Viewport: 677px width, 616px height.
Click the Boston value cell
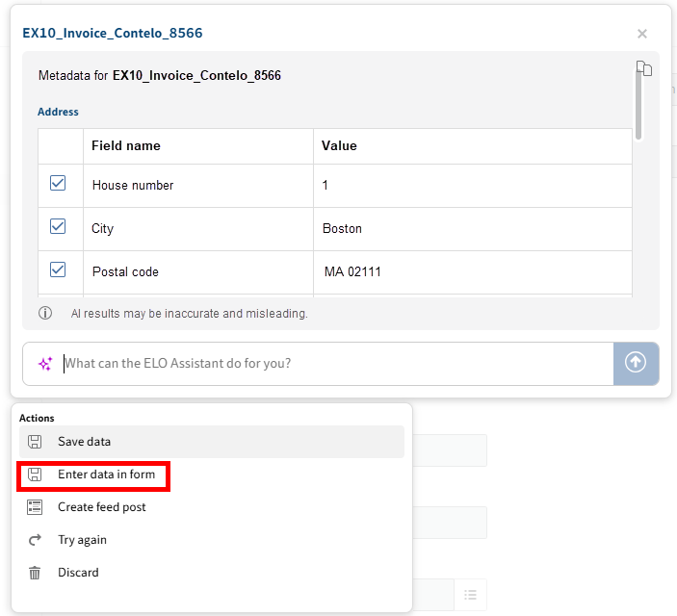pyautogui.click(x=473, y=229)
